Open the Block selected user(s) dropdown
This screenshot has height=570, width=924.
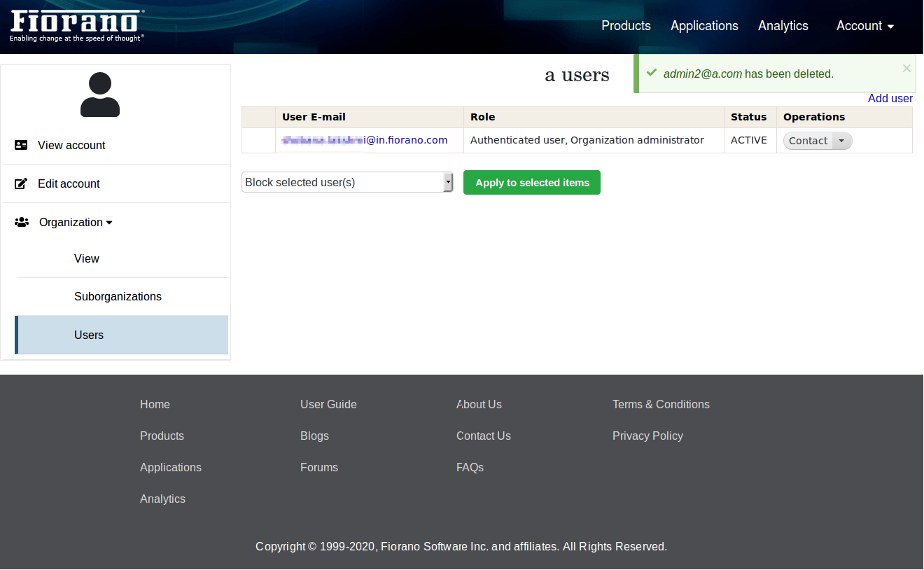[347, 182]
